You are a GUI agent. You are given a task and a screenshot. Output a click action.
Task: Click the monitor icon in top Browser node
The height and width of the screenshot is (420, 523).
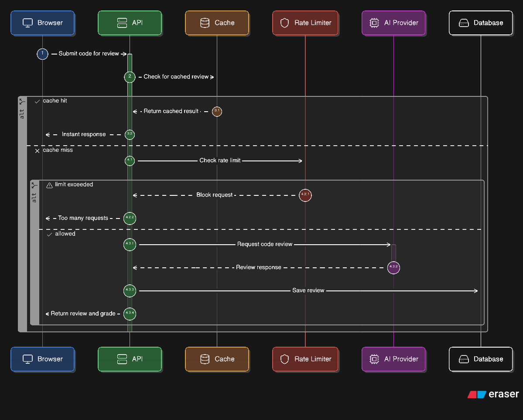point(27,23)
